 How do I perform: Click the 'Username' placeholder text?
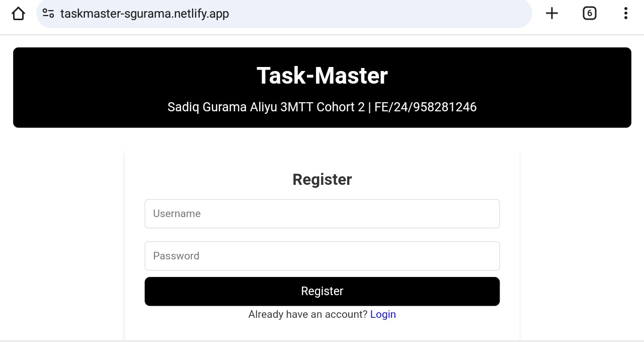coord(177,214)
